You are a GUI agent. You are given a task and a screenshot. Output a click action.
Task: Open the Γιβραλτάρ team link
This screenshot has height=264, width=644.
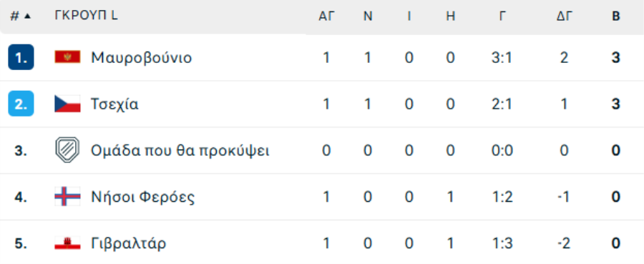[x=129, y=244]
